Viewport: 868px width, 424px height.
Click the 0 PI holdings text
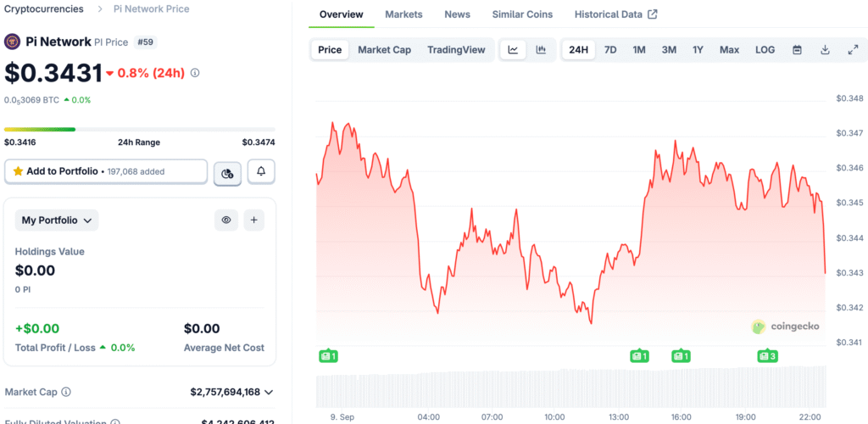(x=24, y=289)
